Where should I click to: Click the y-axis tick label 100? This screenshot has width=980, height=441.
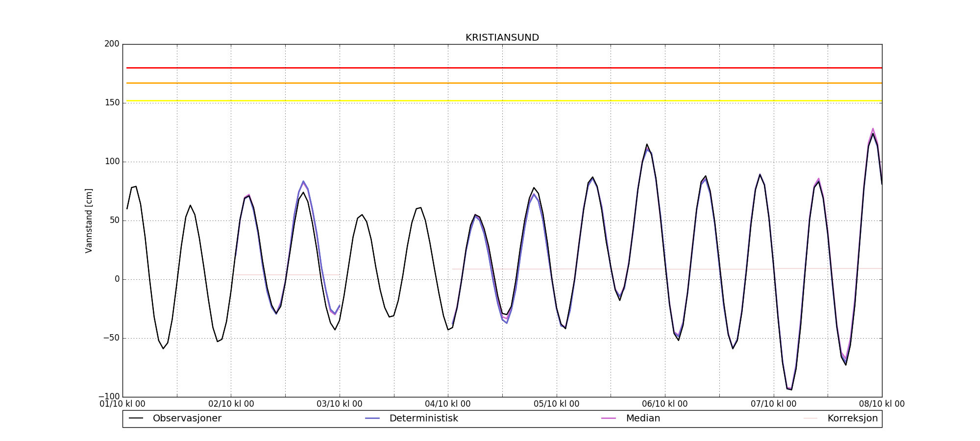tap(112, 162)
